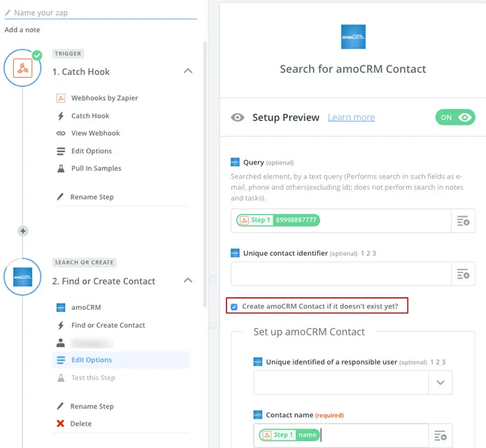Collapse the Find or Create Contact chevron
The width and height of the screenshot is (486, 448).
click(188, 281)
